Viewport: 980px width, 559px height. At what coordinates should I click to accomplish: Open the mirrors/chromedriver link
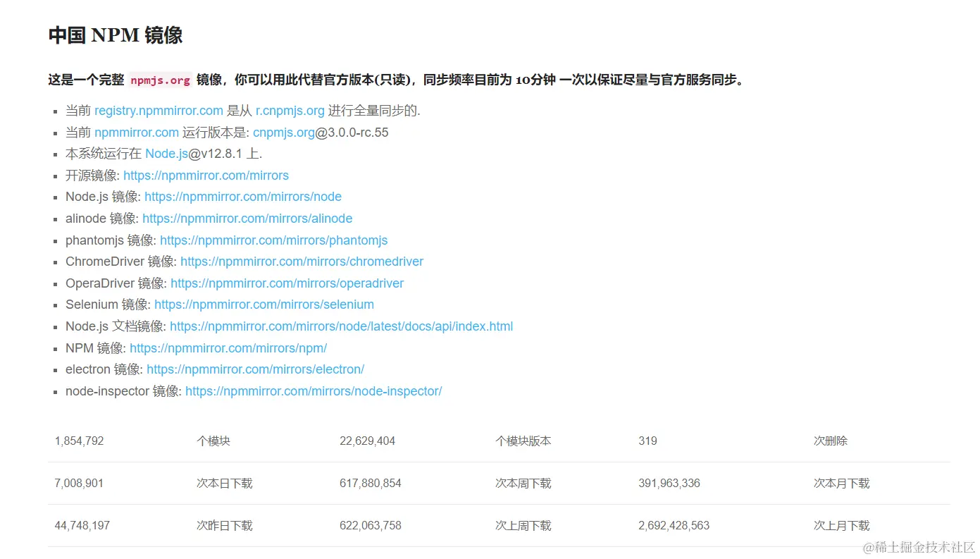point(302,262)
